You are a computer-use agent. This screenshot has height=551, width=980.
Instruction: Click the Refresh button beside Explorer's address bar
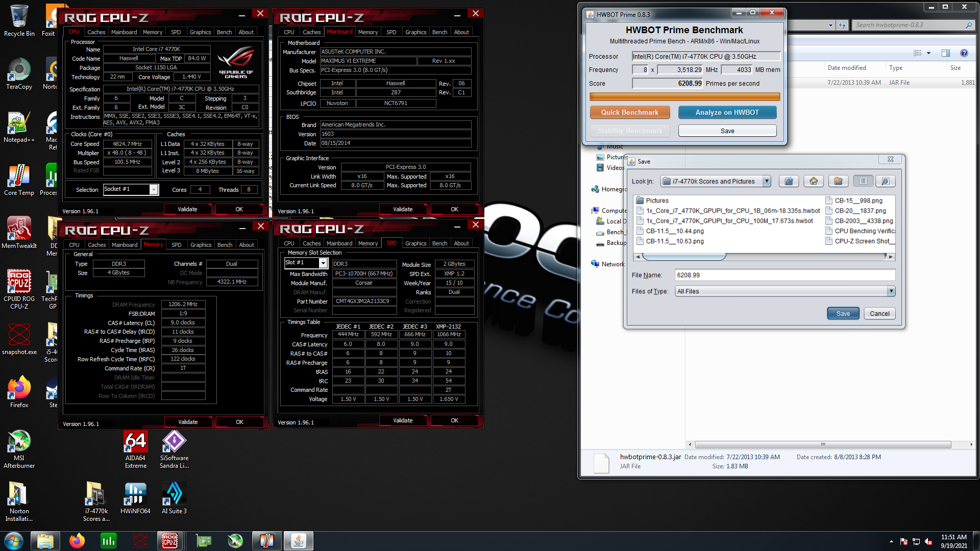[842, 25]
